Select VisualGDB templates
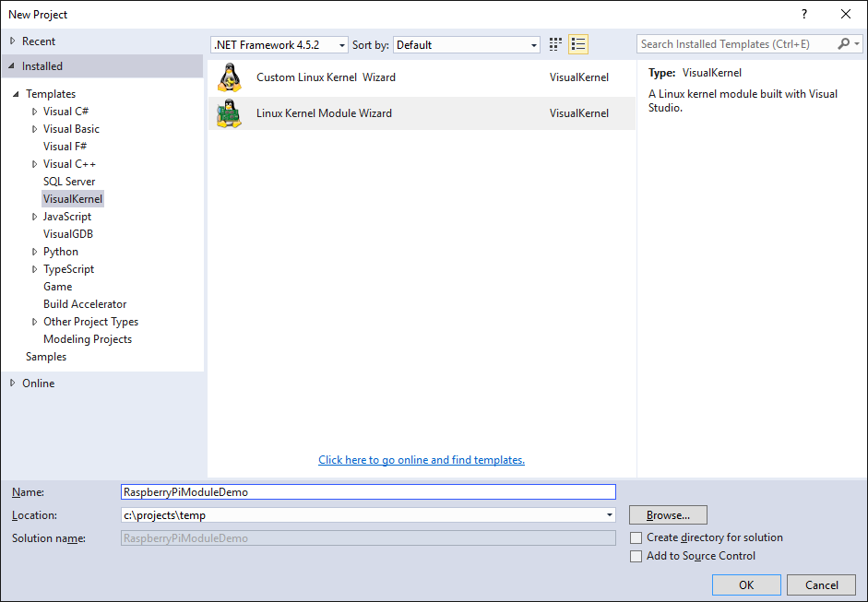 [x=68, y=234]
